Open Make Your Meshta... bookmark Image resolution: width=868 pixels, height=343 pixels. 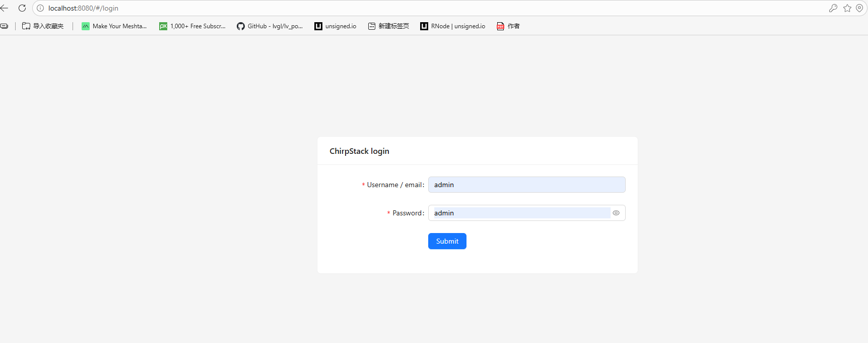[114, 26]
